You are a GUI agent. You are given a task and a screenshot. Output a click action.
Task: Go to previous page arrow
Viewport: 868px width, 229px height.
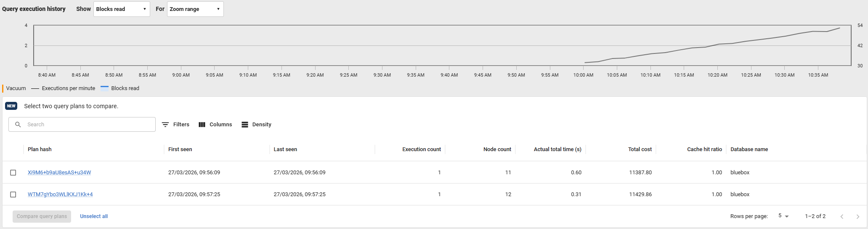pyautogui.click(x=841, y=216)
